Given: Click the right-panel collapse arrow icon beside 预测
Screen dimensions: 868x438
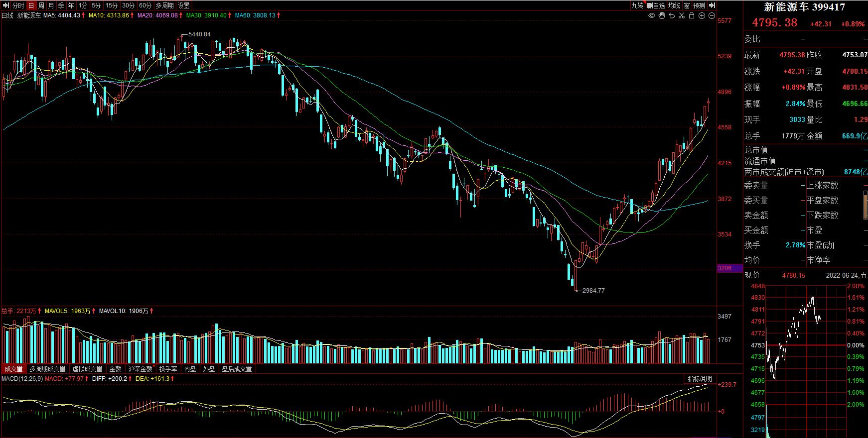Looking at the screenshot, I should (712, 5).
